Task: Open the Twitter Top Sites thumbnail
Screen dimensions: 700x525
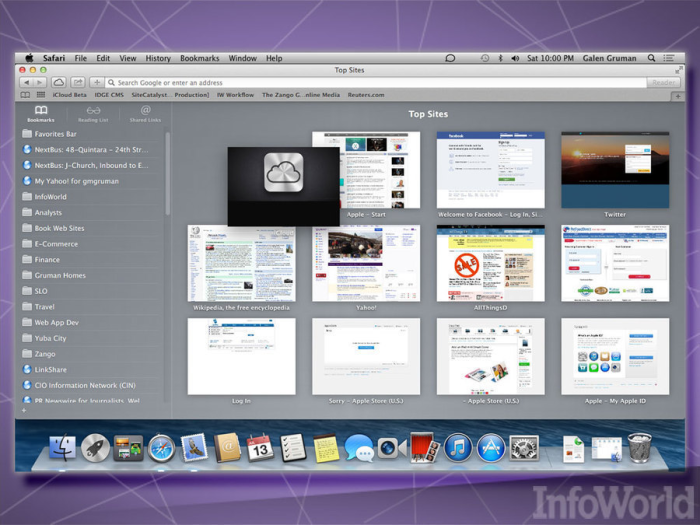Action: coord(615,170)
